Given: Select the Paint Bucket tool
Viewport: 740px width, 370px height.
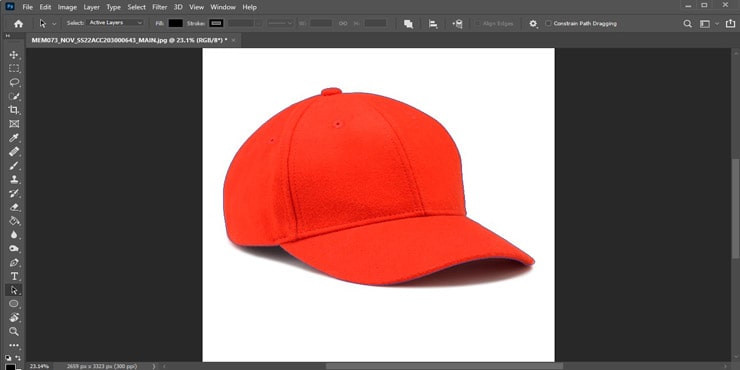Looking at the screenshot, I should [14, 221].
